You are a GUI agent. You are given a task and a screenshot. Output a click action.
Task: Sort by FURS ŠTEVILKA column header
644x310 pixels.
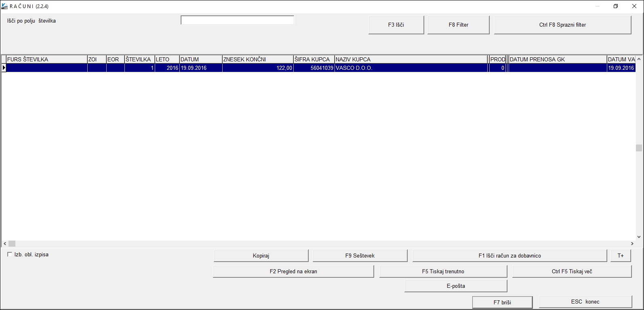47,59
